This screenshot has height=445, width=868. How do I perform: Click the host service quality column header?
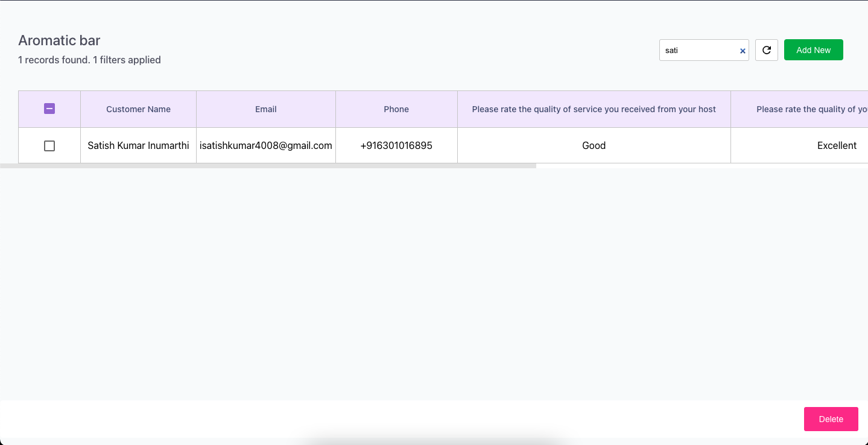point(594,109)
